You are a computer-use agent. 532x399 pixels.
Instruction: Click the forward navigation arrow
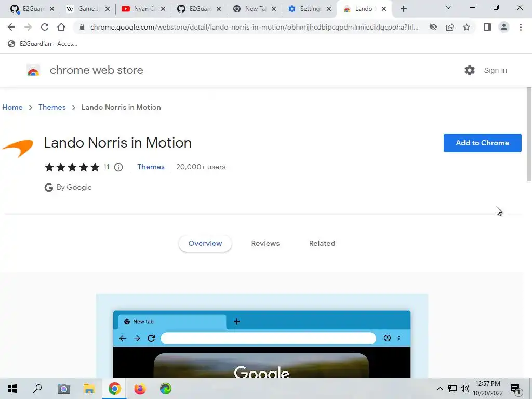[x=28, y=27]
